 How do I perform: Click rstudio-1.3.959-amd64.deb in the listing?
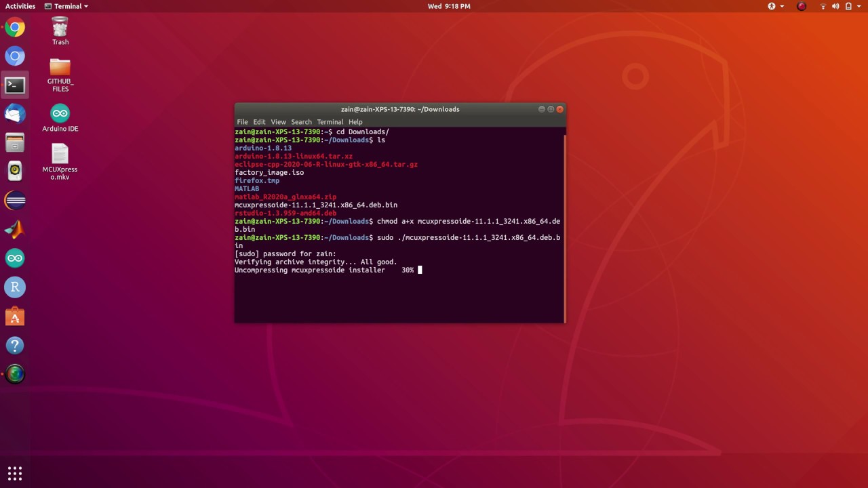coord(285,213)
